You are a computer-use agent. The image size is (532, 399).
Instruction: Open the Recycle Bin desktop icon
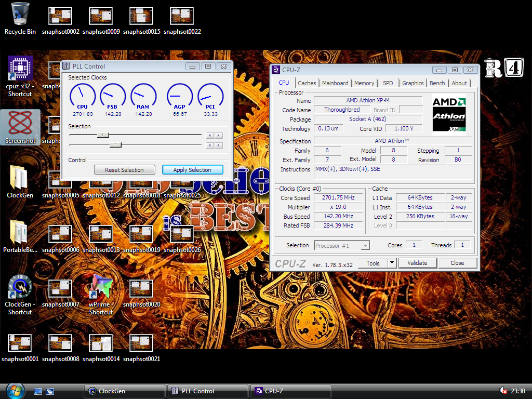point(20,19)
